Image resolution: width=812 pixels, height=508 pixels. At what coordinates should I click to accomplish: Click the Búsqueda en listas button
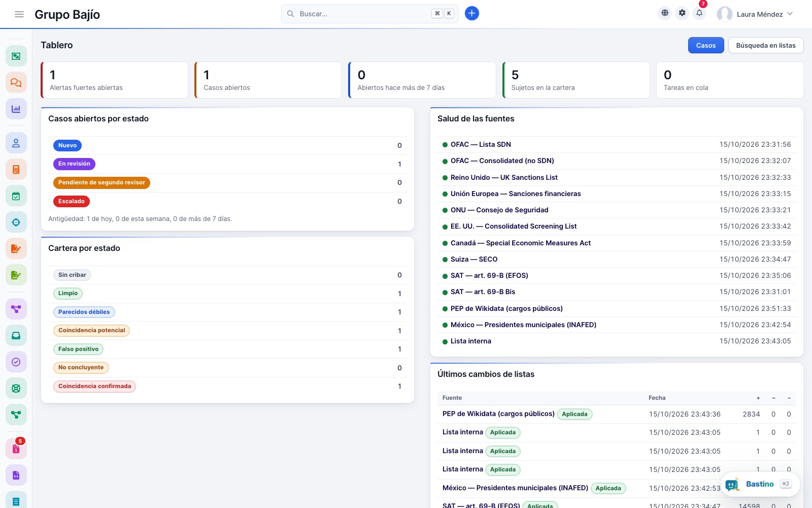tap(766, 45)
